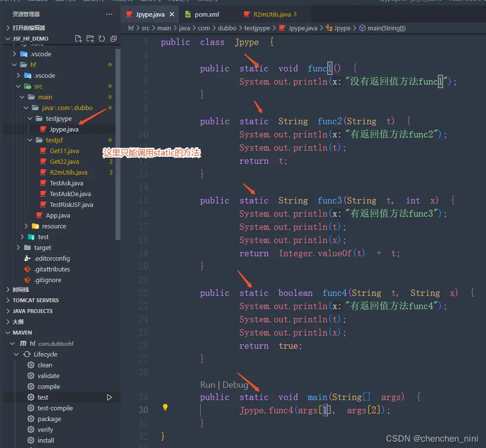This screenshot has width=486, height=448.
Task: Open R2mUtils.java in the file tree
Action: pos(69,172)
